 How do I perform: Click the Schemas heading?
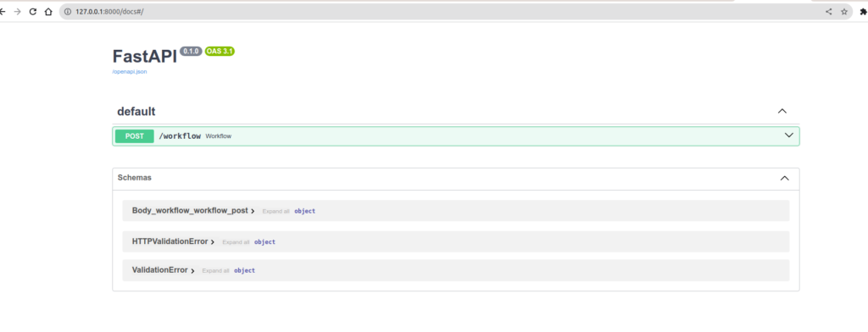135,178
